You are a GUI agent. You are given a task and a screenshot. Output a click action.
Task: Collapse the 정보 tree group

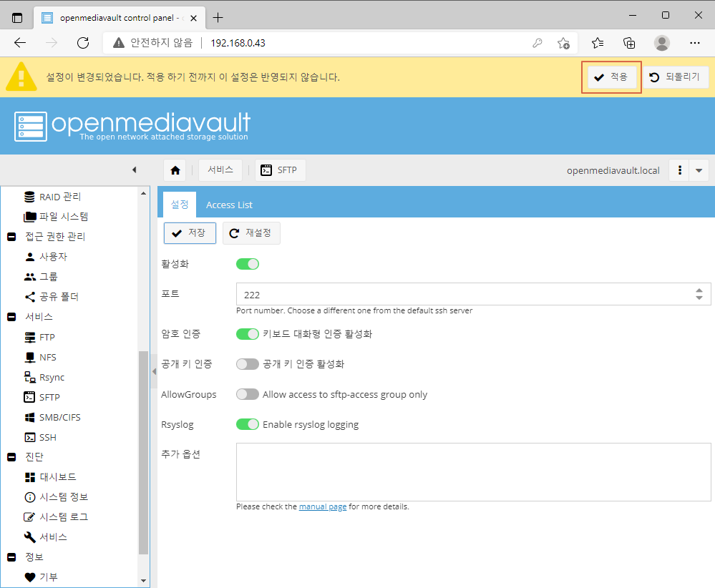pyautogui.click(x=12, y=557)
